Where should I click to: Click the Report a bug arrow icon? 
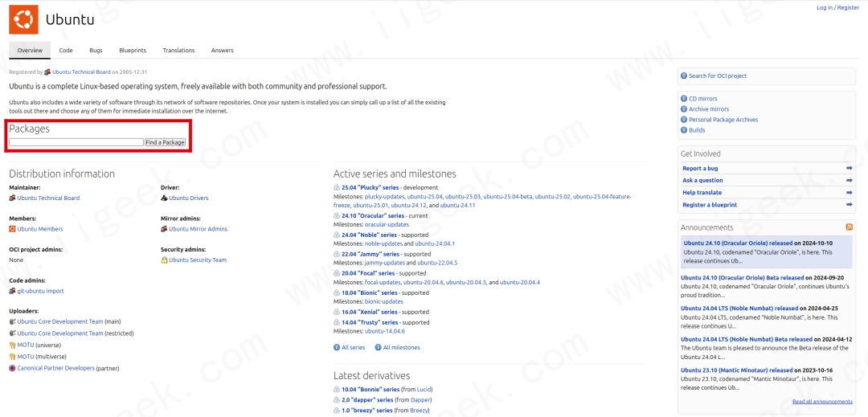click(x=850, y=169)
